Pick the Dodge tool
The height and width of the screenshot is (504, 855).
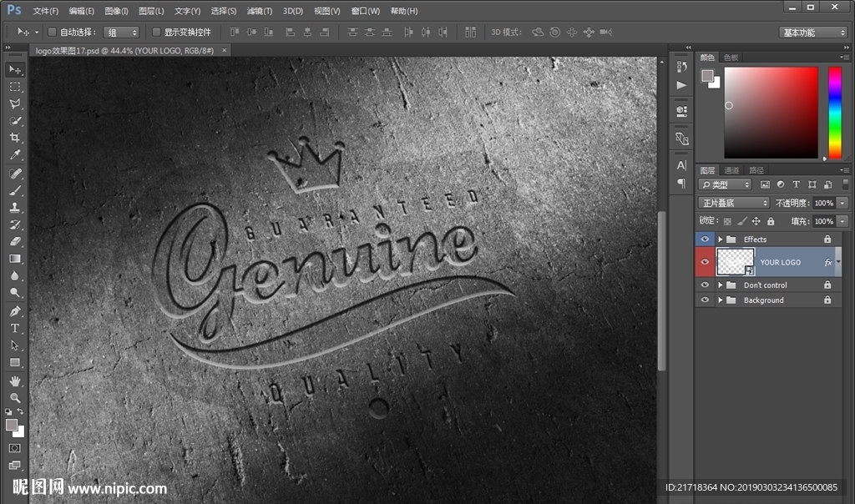[x=15, y=292]
